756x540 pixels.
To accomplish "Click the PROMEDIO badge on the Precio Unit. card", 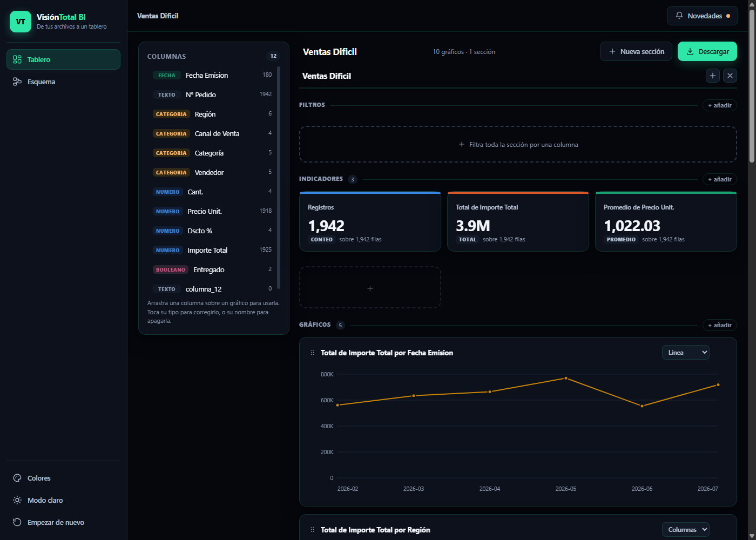I will pyautogui.click(x=621, y=240).
